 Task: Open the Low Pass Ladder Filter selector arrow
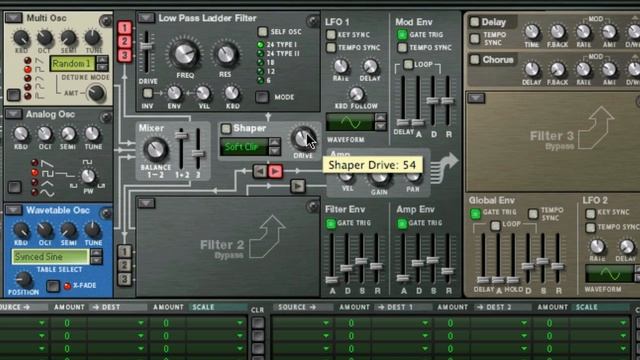146,18
